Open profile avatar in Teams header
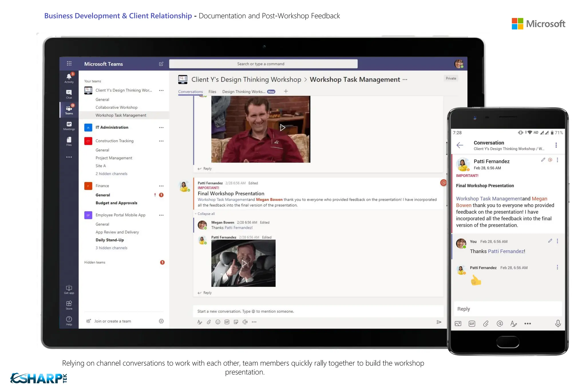This screenshot has width=586, height=392. click(x=459, y=64)
